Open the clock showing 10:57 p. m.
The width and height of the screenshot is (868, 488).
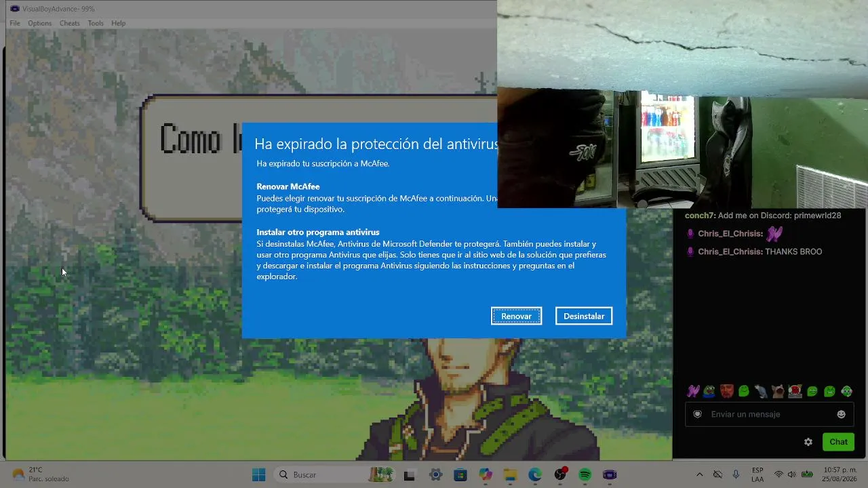[x=840, y=474]
